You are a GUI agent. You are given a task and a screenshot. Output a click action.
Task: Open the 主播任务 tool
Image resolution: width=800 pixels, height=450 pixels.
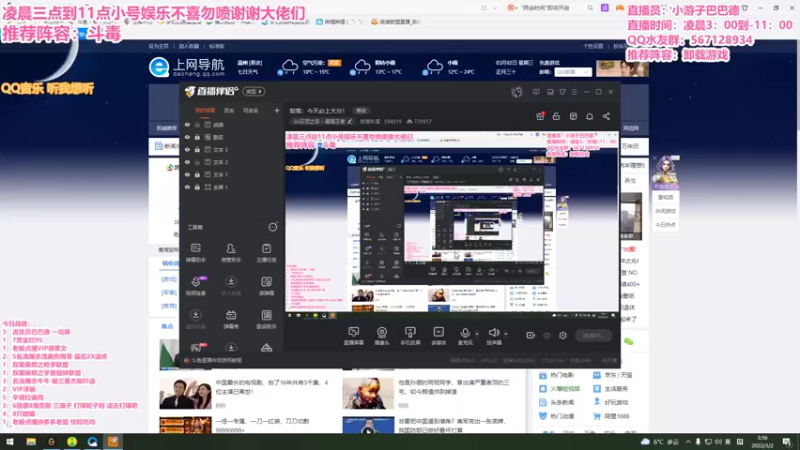click(266, 253)
